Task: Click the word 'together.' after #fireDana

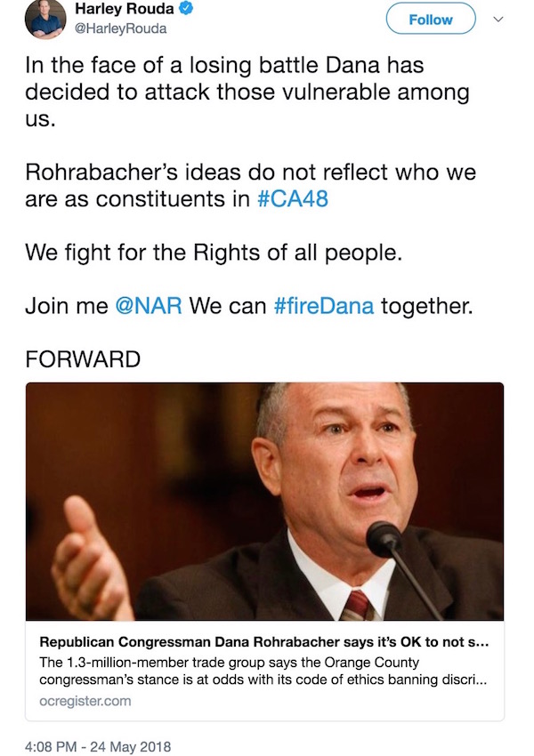Action: point(427,306)
